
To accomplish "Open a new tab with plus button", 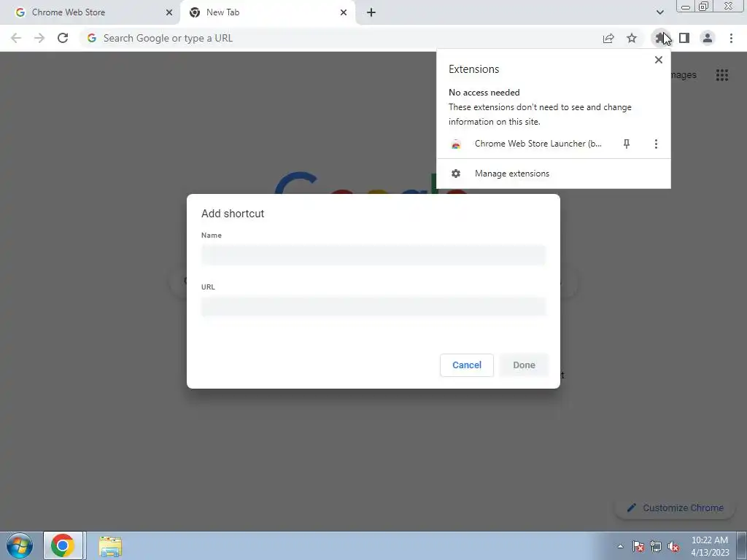I will [x=371, y=12].
